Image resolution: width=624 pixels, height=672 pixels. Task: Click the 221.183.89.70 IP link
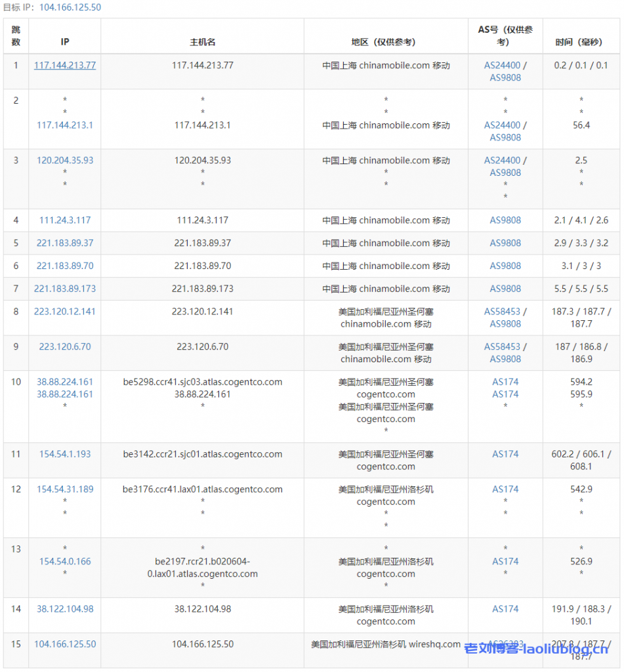pyautogui.click(x=64, y=266)
